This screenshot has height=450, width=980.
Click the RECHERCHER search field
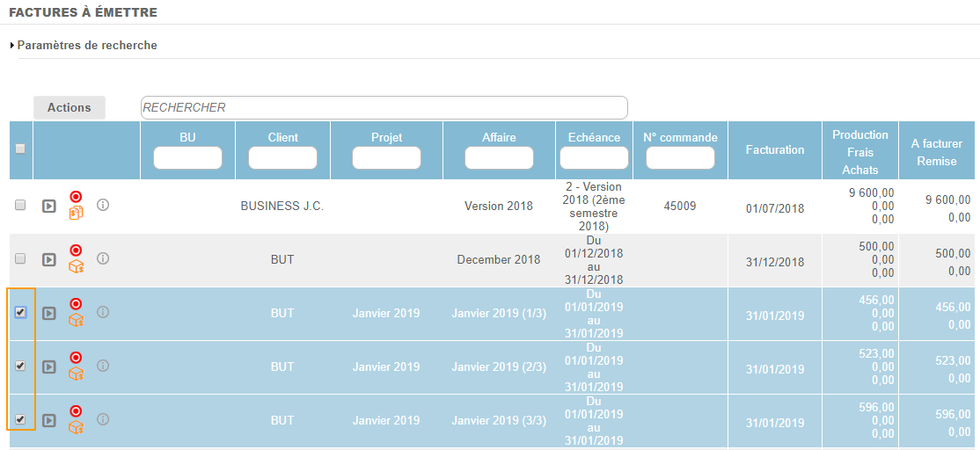pyautogui.click(x=384, y=107)
